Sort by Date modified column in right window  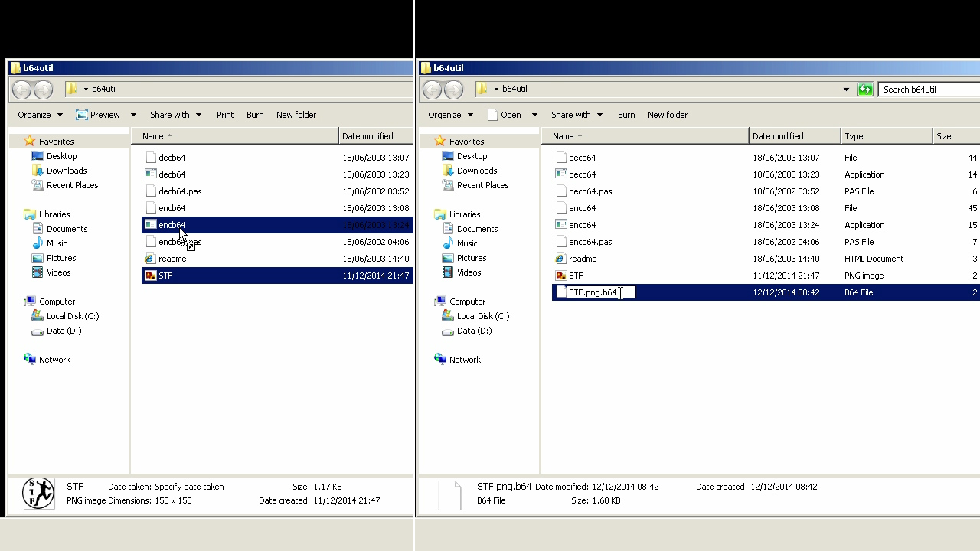795,136
